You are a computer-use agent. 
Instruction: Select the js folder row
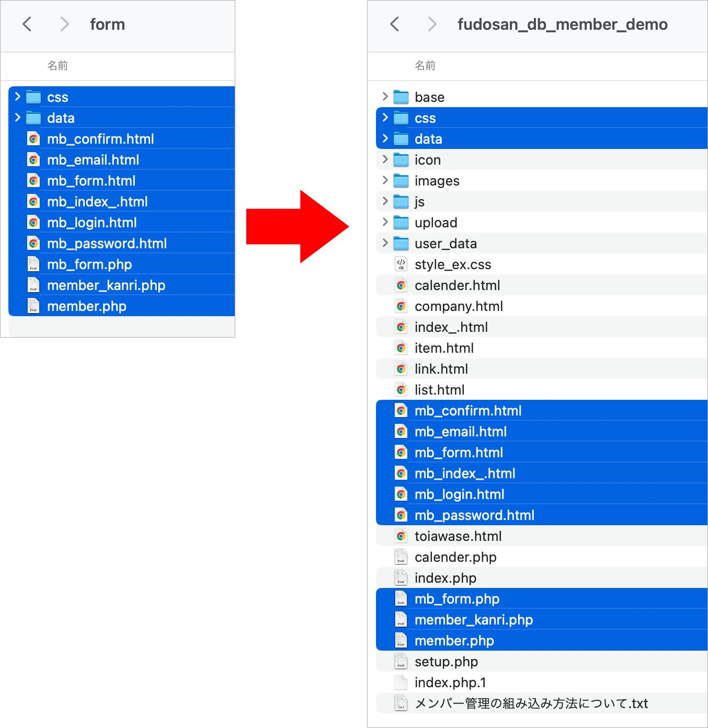419,202
